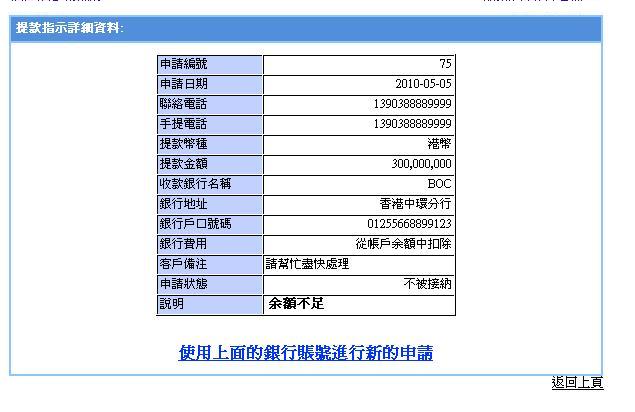Click the bold explanation 余額不足

point(296,304)
